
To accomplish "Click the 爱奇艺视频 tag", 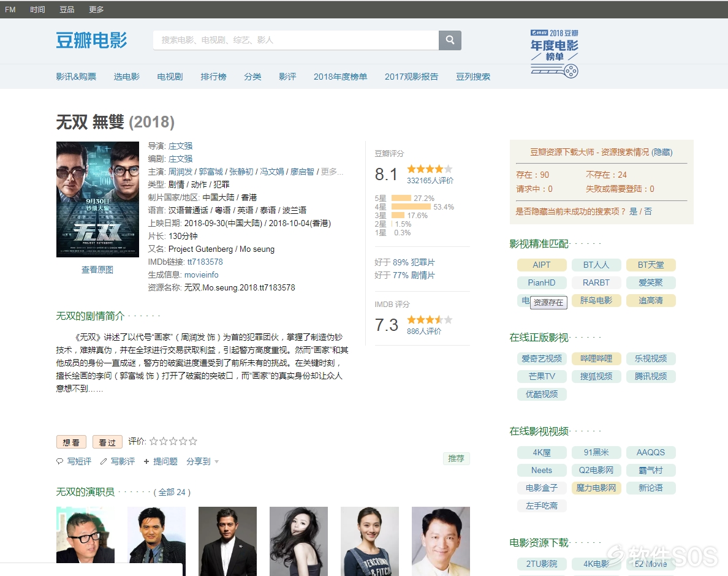I will click(x=542, y=359).
